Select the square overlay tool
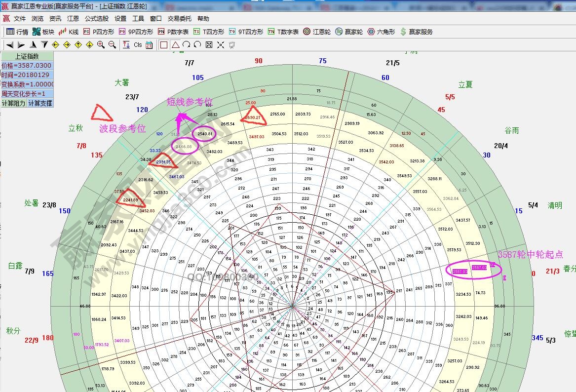Screen dimensions: 576x392 click(x=164, y=45)
